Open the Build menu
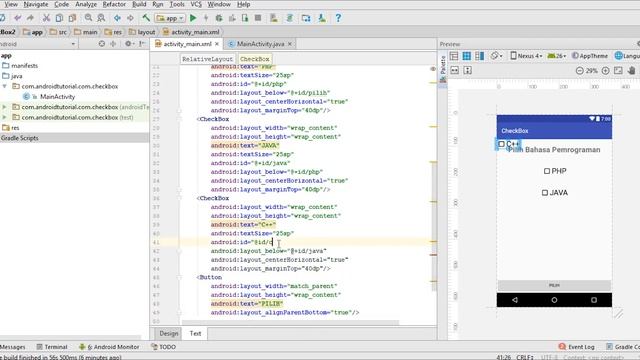 pyautogui.click(x=139, y=4)
